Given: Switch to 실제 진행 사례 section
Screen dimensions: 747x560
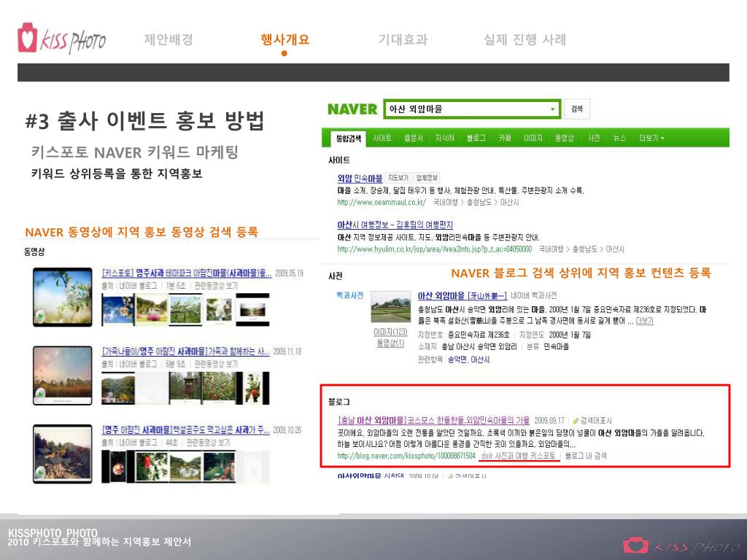Looking at the screenshot, I should point(525,39).
